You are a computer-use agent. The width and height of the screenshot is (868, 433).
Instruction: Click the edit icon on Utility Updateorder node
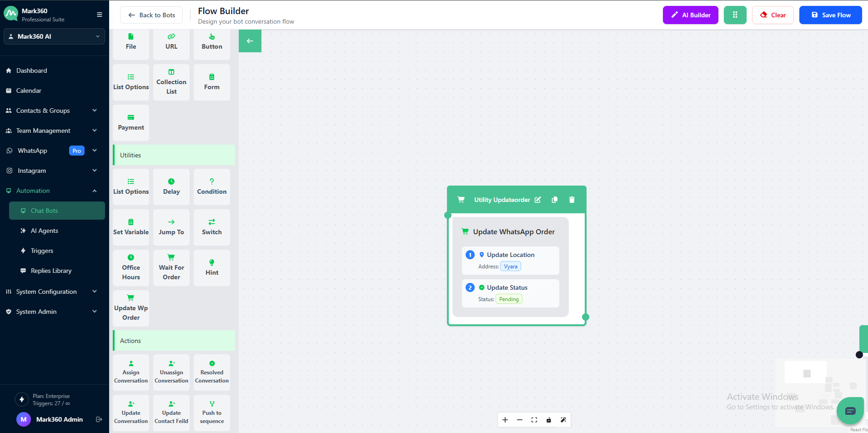537,200
